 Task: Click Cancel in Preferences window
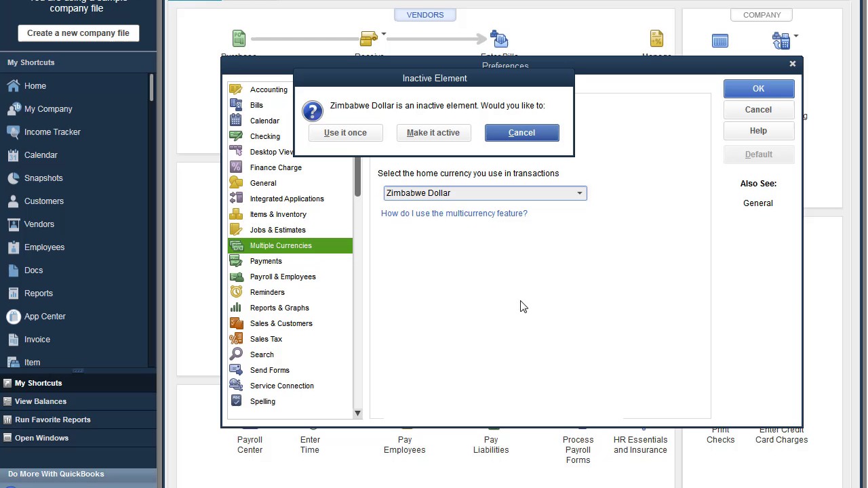[x=758, y=110]
